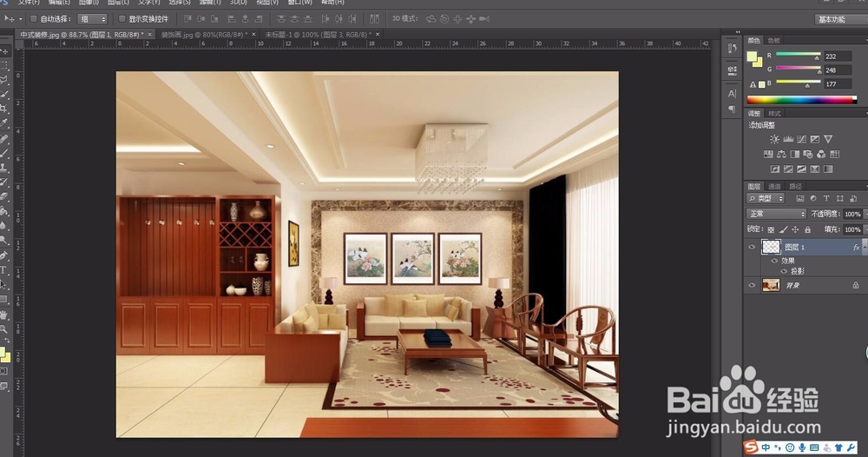Select the Hand tool
Viewport: 868px width, 457px height.
coord(3,315)
